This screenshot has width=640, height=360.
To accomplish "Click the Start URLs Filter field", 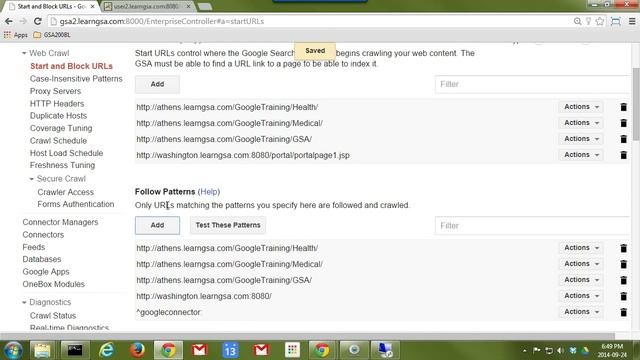I will tap(533, 84).
